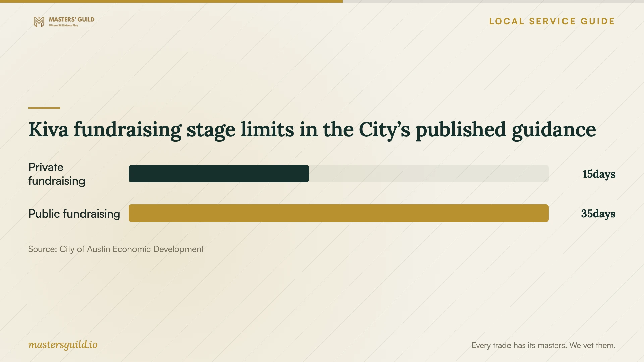Click the Kiva fundraising stage limits headline
The width and height of the screenshot is (644, 362).
tap(312, 130)
